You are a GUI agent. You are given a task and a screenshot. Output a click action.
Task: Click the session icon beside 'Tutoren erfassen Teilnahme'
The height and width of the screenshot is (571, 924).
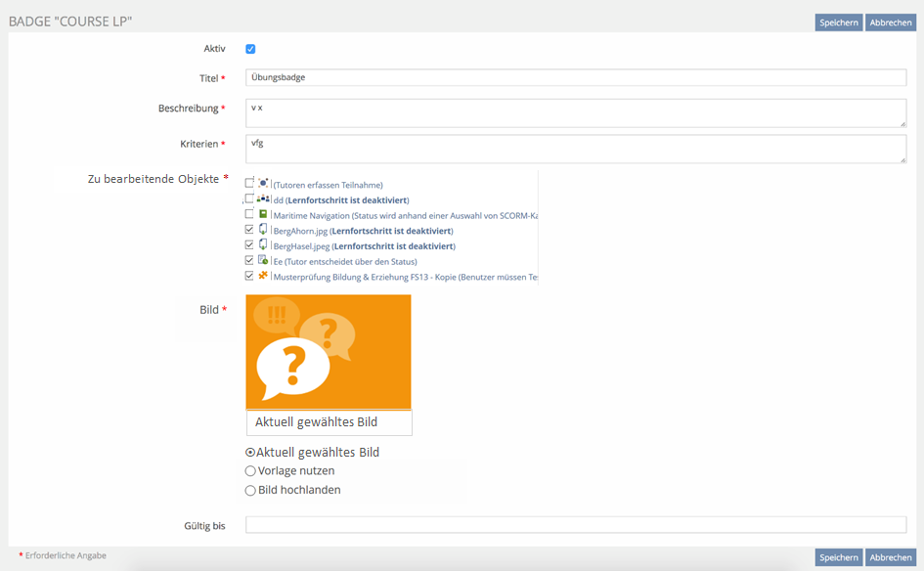pos(263,183)
